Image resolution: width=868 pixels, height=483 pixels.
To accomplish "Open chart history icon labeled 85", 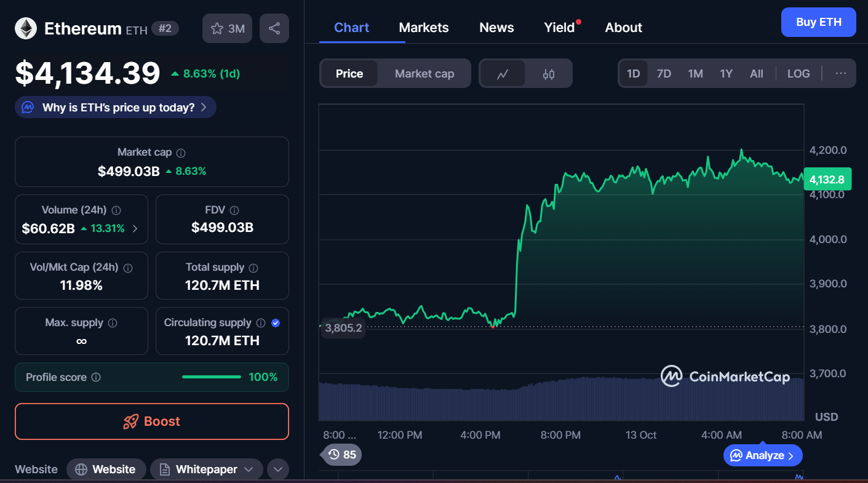I will pyautogui.click(x=342, y=455).
